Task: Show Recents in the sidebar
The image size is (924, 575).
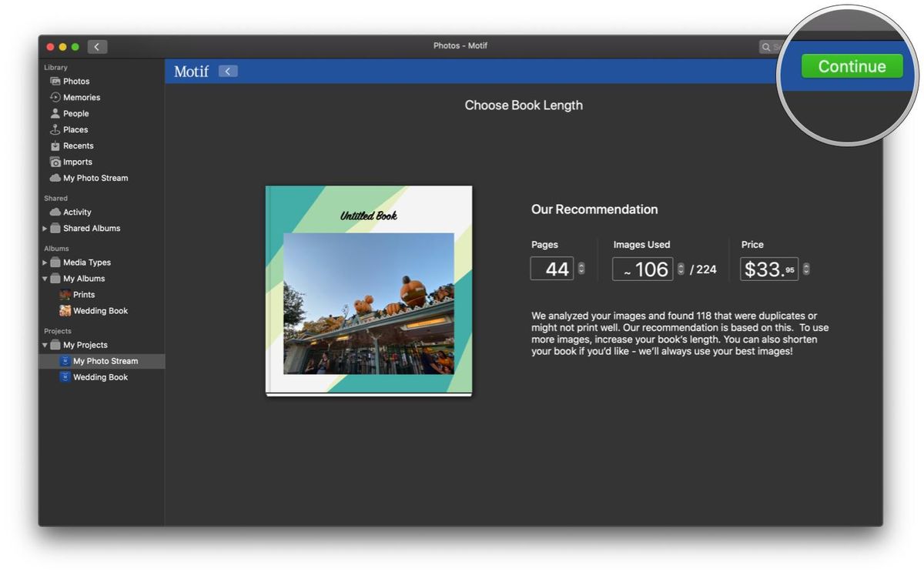Action: tap(79, 145)
